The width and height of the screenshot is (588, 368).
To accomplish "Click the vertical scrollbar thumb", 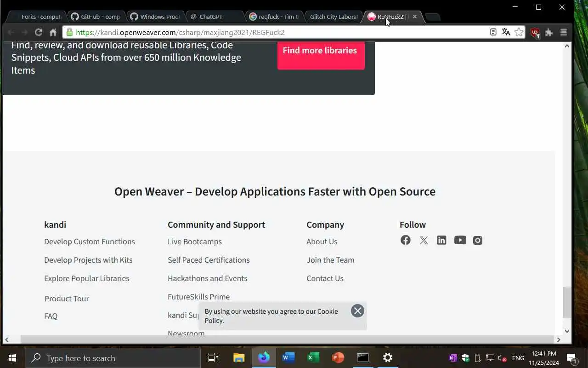I will [567, 302].
